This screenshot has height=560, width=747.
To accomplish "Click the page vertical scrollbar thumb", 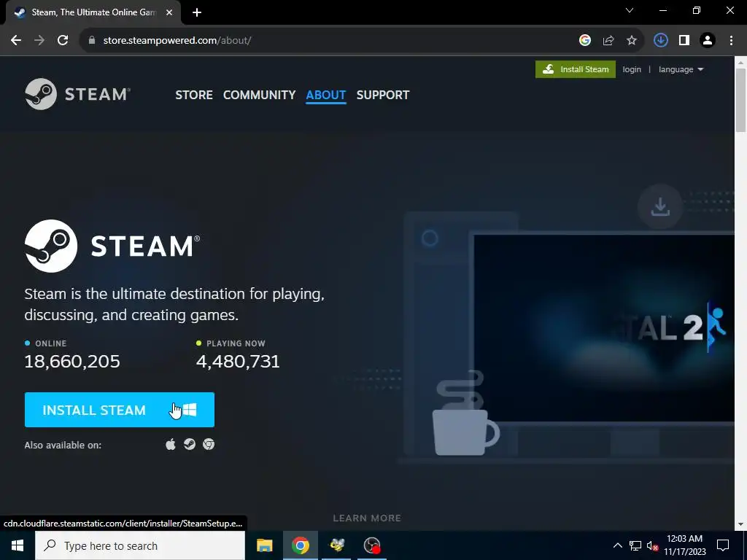I will [x=740, y=100].
